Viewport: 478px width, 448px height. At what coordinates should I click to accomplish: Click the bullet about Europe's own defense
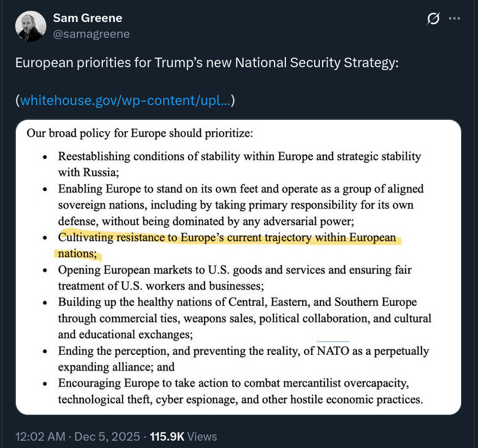[x=241, y=205]
